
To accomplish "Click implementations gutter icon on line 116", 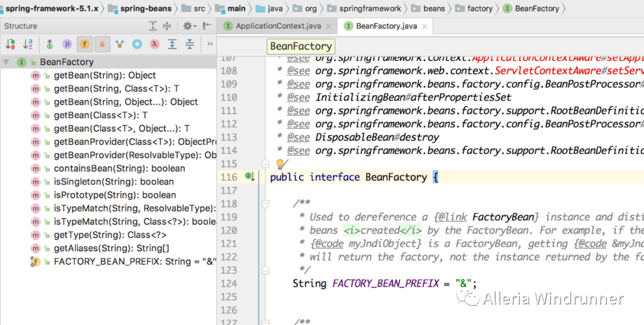I will (250, 177).
